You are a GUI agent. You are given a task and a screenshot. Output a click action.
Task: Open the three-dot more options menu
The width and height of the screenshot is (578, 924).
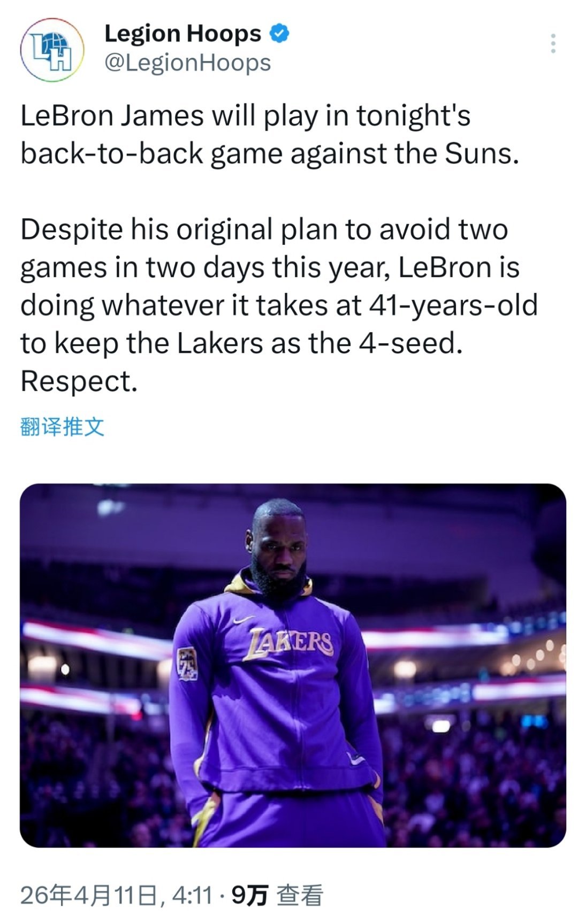[x=553, y=44]
